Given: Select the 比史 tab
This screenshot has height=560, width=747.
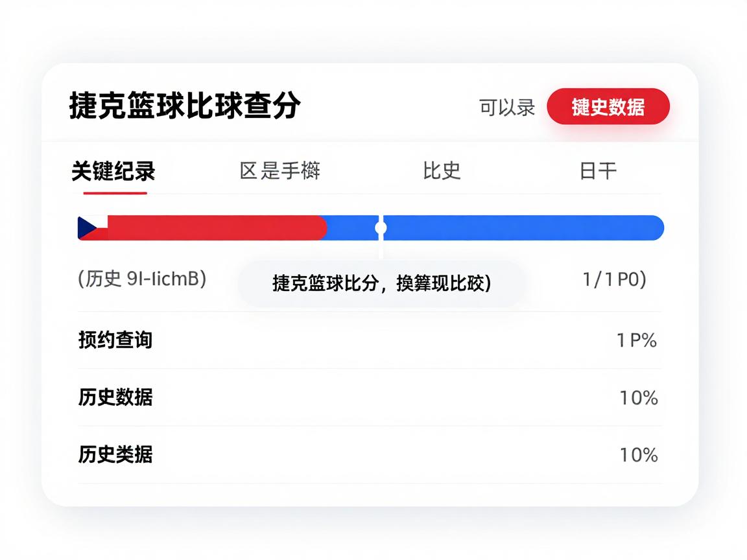Looking at the screenshot, I should coord(442,171).
